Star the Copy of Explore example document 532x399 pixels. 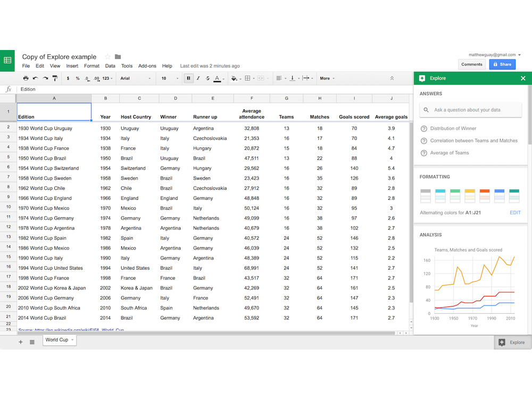tap(107, 56)
